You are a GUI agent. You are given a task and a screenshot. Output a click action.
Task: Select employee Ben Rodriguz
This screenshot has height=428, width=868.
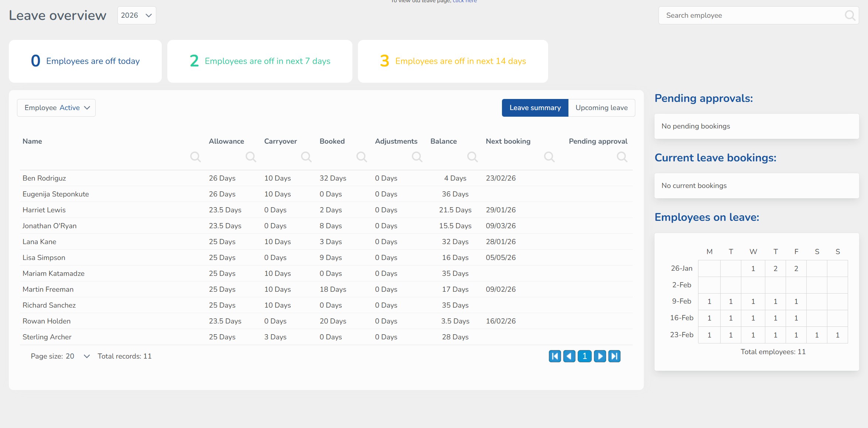(44, 178)
